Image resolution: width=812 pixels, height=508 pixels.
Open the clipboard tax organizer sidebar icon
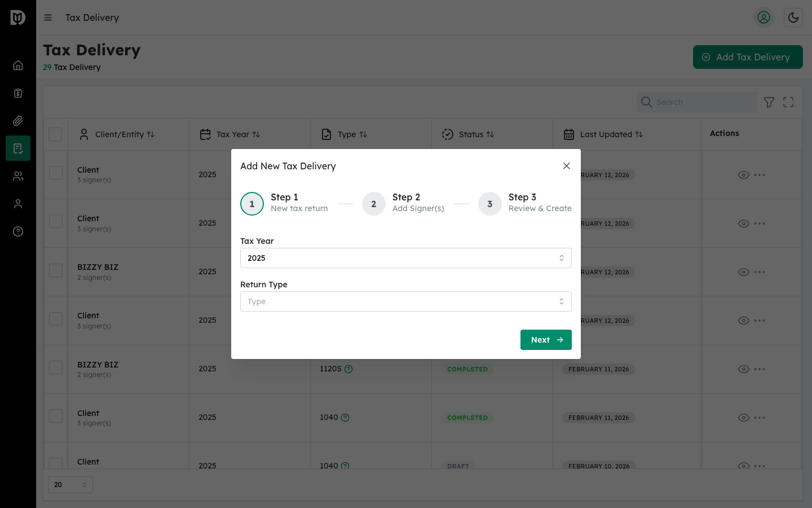point(17,93)
